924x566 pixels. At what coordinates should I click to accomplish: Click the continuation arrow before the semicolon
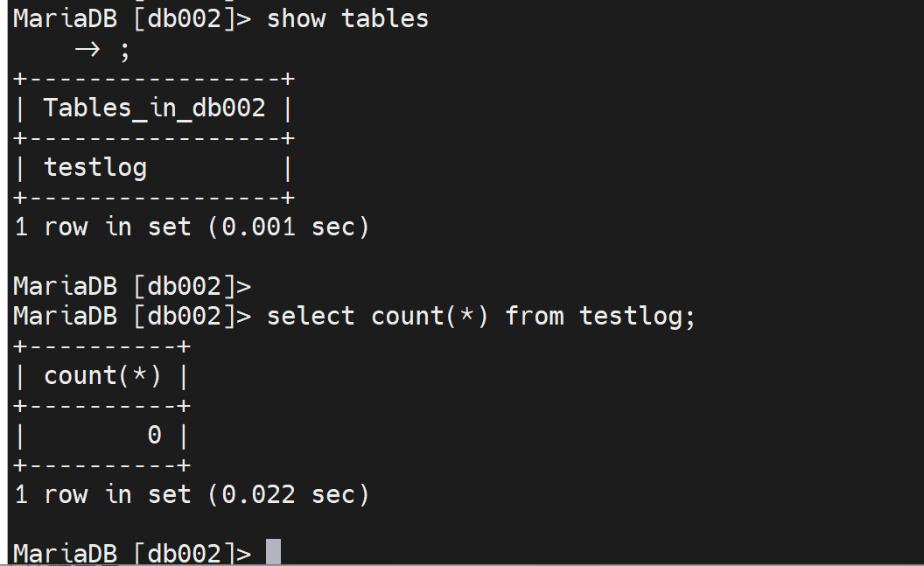tap(87, 50)
